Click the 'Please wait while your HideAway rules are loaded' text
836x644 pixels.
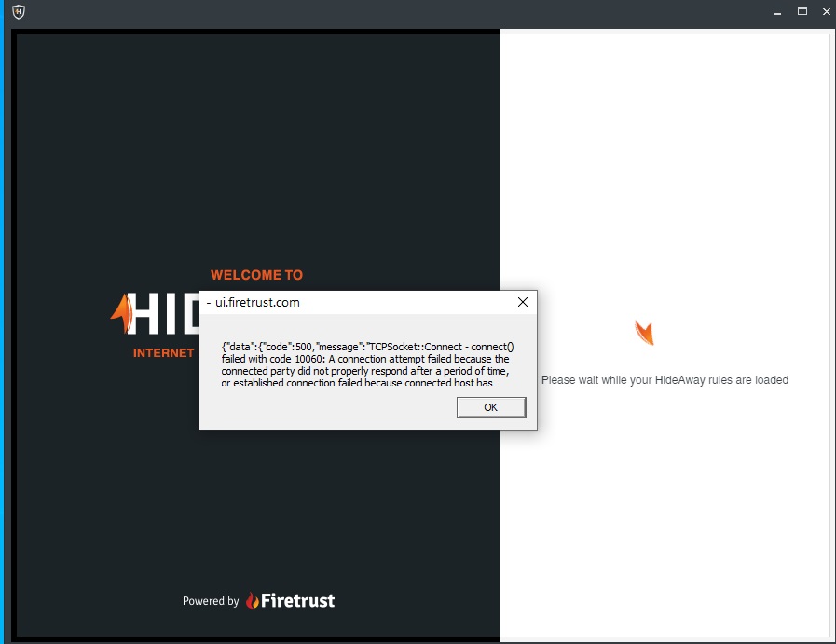tap(665, 380)
